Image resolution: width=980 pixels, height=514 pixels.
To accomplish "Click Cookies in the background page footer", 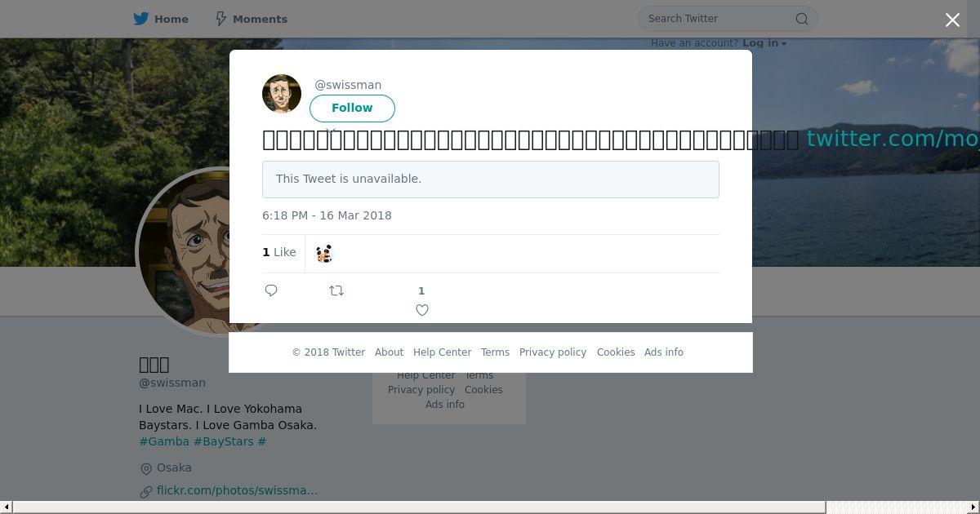I will tap(483, 390).
